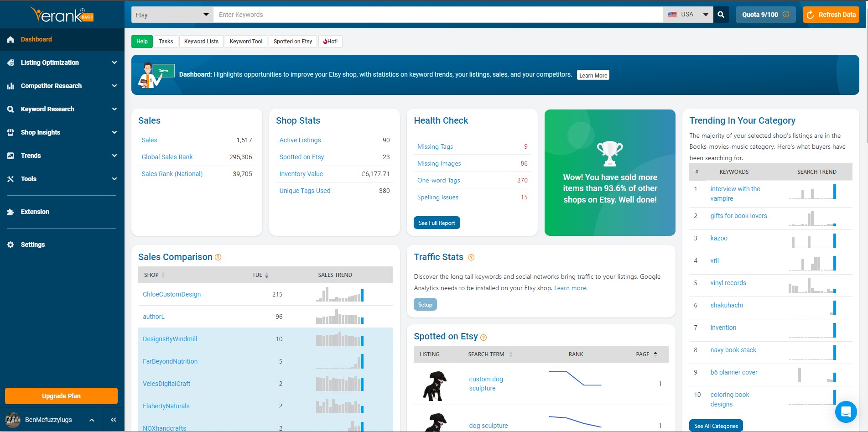Click the Extension puzzle piece icon

pos(10,212)
